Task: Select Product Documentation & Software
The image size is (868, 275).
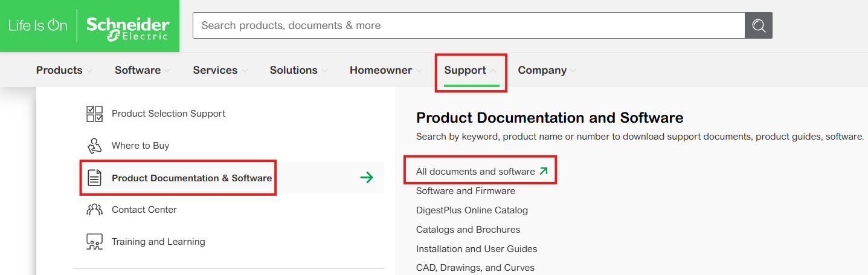Action: tap(191, 178)
